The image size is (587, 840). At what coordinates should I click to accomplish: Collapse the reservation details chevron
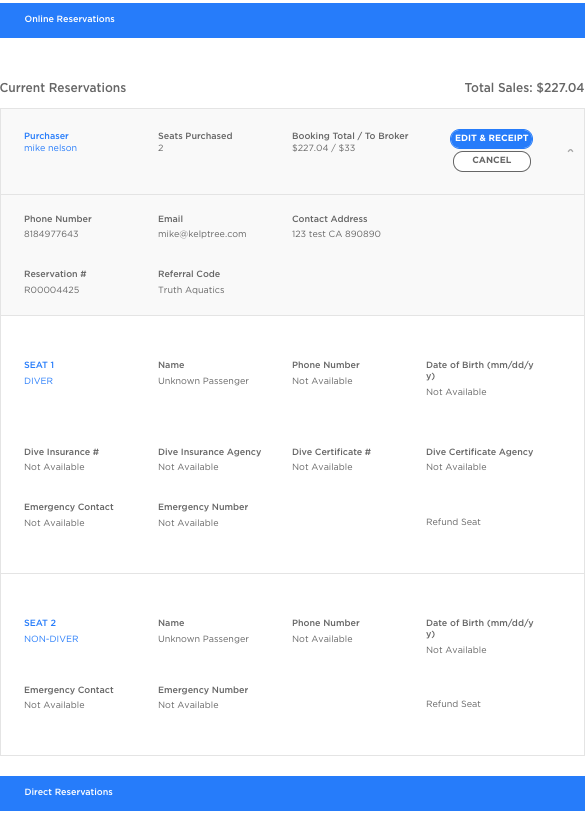(x=570, y=151)
